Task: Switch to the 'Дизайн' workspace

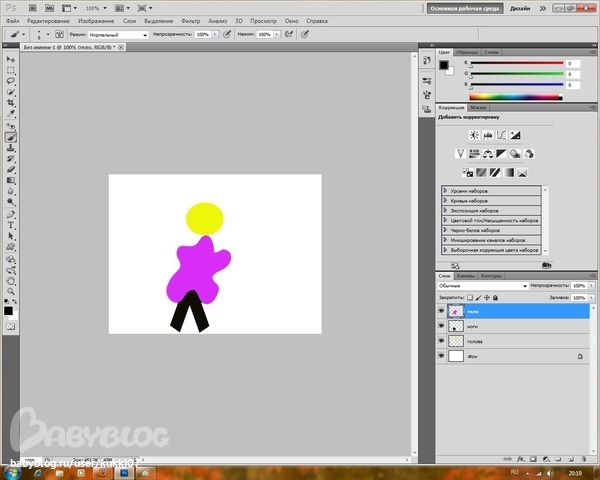Action: 520,7
